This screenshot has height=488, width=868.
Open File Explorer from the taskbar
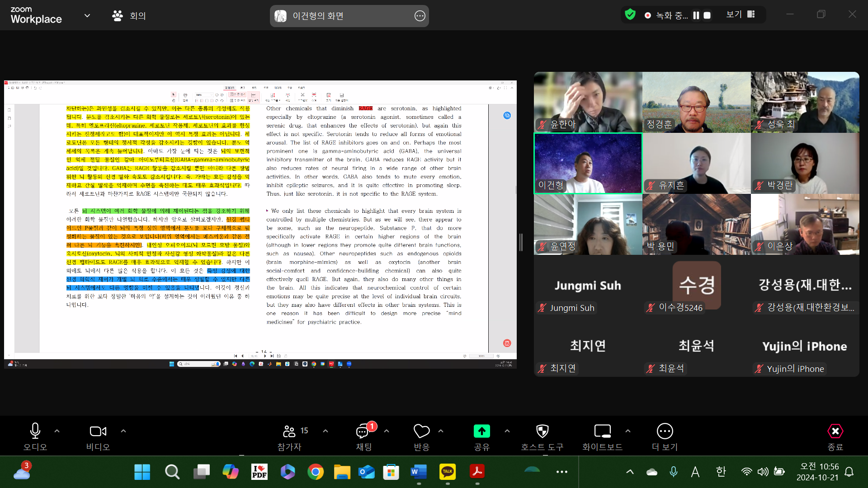342,472
